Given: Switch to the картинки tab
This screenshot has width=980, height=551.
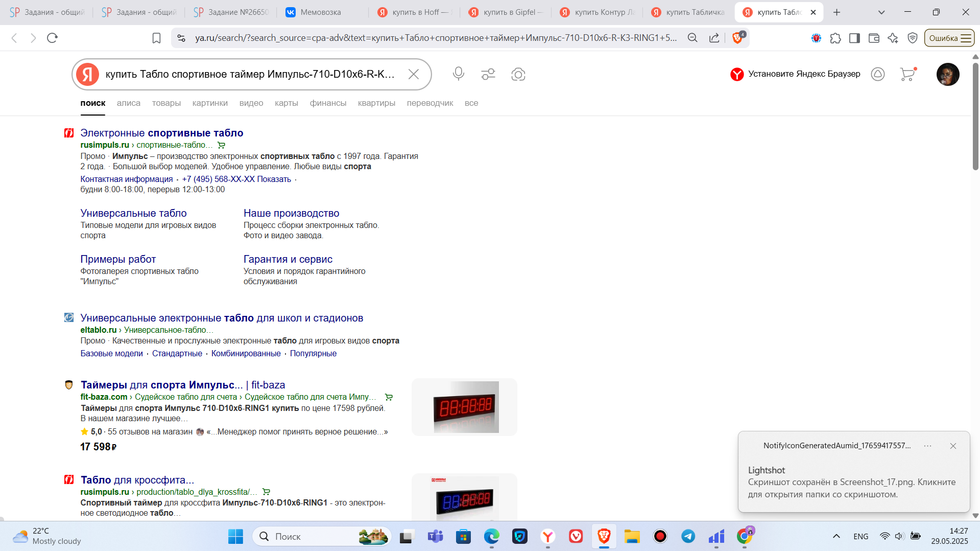Looking at the screenshot, I should coord(210,103).
